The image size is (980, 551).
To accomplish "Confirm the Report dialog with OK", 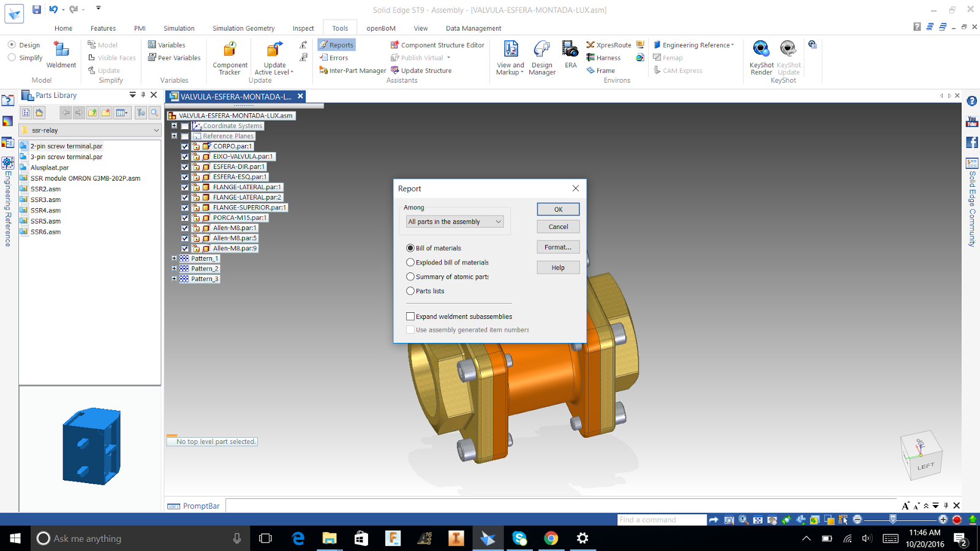I will 558,209.
